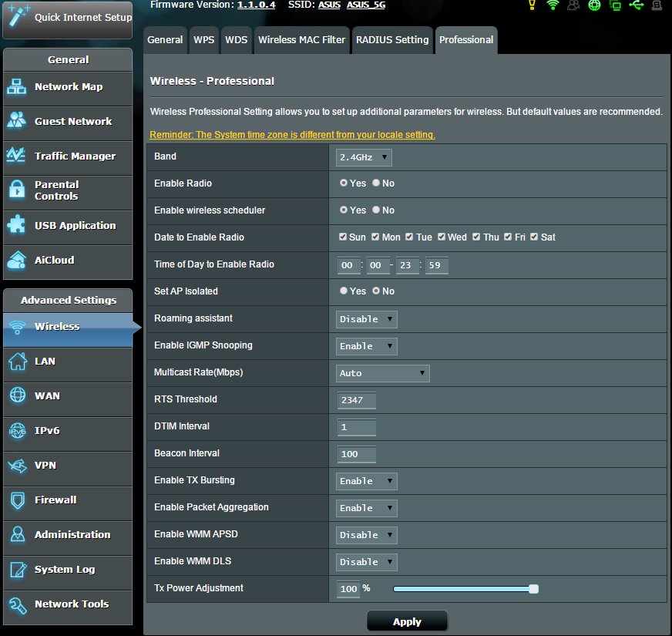
Task: Set Enable wireless scheduler to No
Action: pos(376,210)
